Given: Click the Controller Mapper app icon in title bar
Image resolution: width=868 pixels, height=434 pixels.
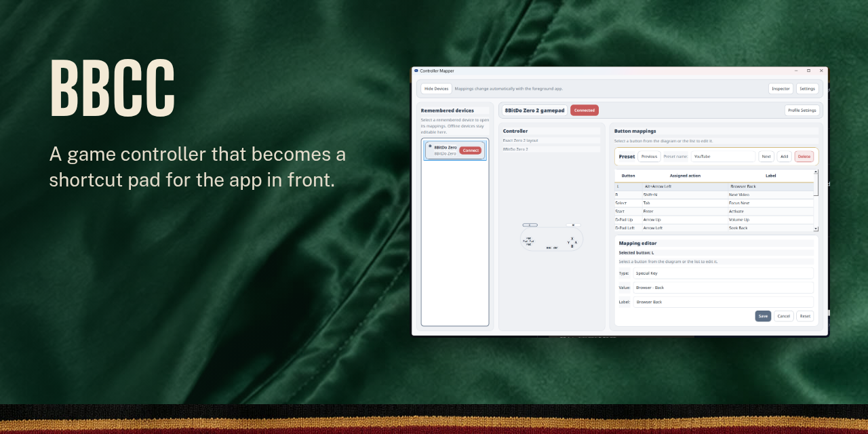Looking at the screenshot, I should tap(416, 71).
